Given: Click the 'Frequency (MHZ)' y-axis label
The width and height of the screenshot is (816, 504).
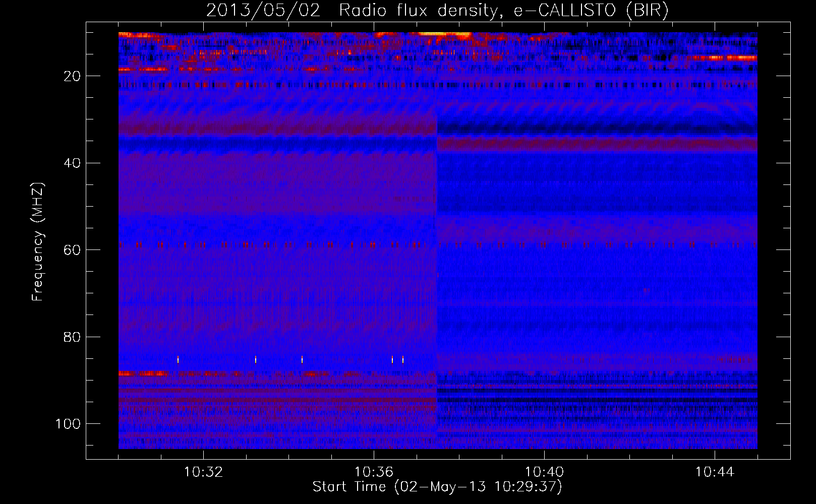Looking at the screenshot, I should (38, 242).
